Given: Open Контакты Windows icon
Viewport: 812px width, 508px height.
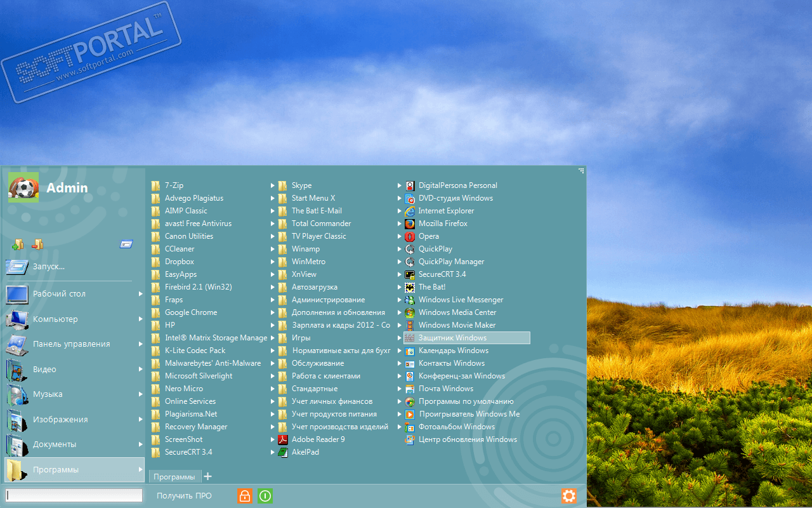Looking at the screenshot, I should (x=410, y=363).
